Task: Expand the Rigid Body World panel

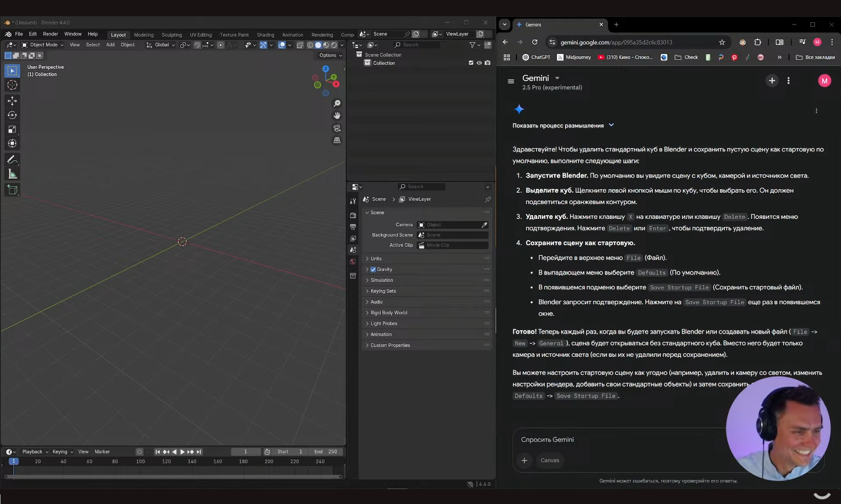Action: coord(389,313)
